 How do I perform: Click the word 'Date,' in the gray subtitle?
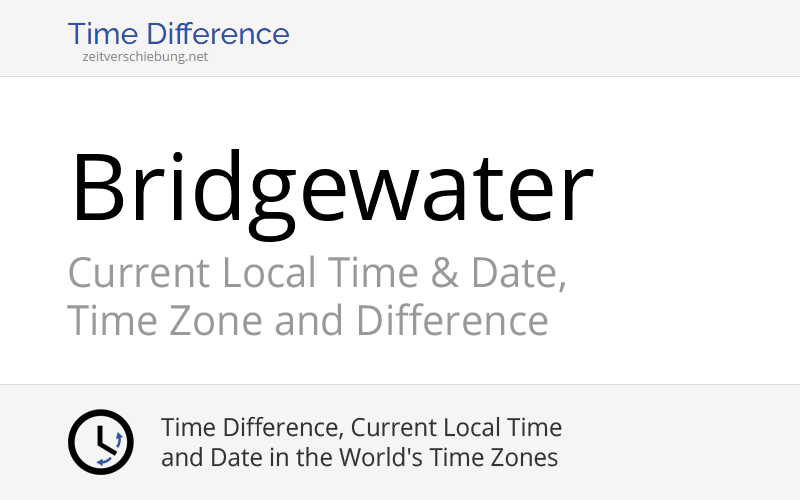(519, 273)
